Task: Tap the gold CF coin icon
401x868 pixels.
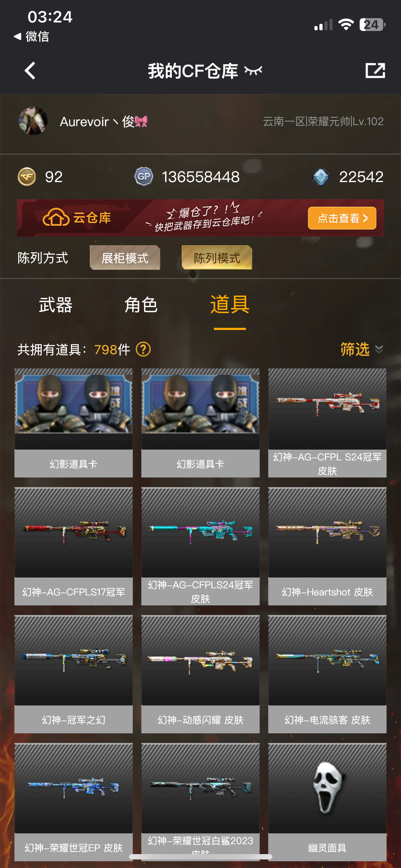Action: tap(27, 177)
